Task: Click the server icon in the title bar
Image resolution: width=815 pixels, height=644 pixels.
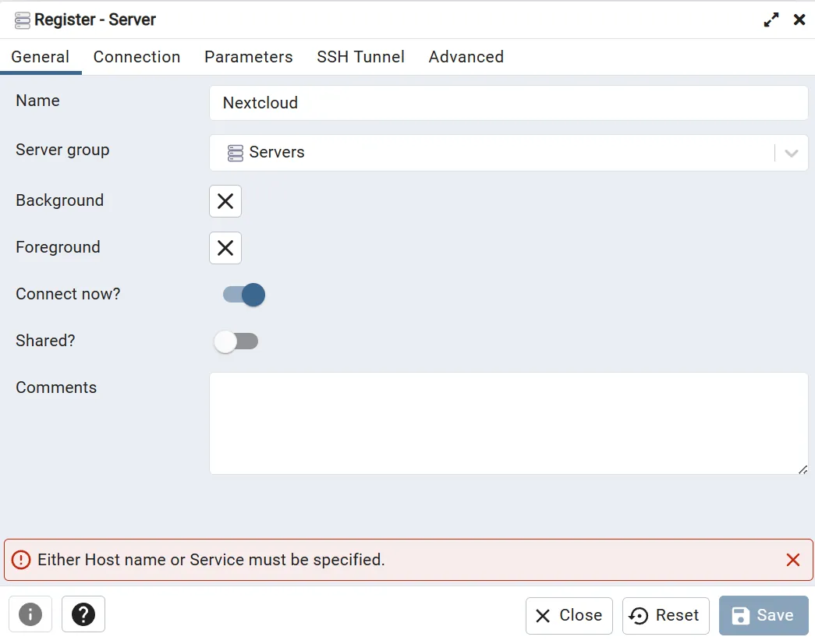Action: (22, 20)
